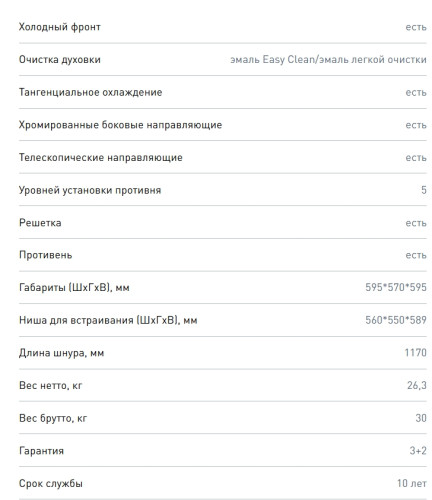
Task: Select the 'Габариты (ШхГхВ), мм' label
Action: coord(74,287)
